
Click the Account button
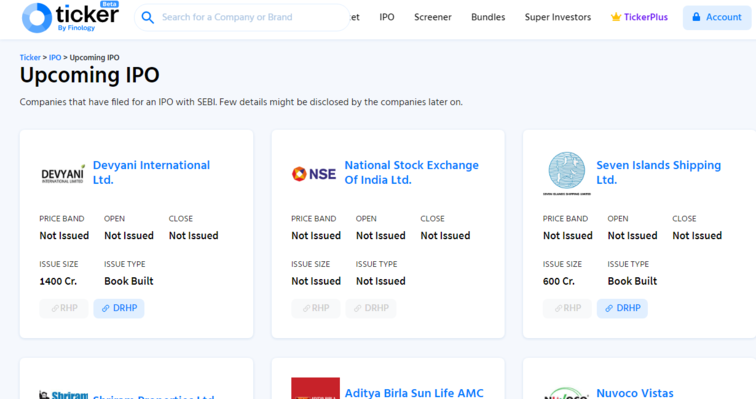(x=716, y=17)
